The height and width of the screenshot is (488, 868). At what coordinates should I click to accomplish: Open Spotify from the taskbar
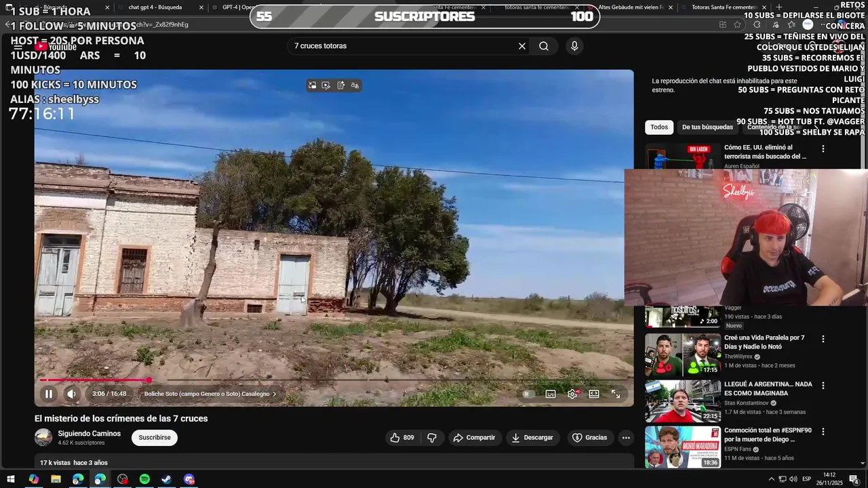coord(144,479)
